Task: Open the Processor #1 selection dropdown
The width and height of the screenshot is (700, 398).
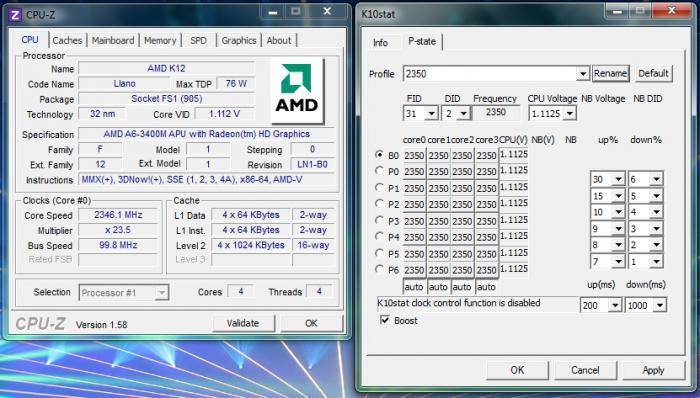Action: tap(162, 293)
